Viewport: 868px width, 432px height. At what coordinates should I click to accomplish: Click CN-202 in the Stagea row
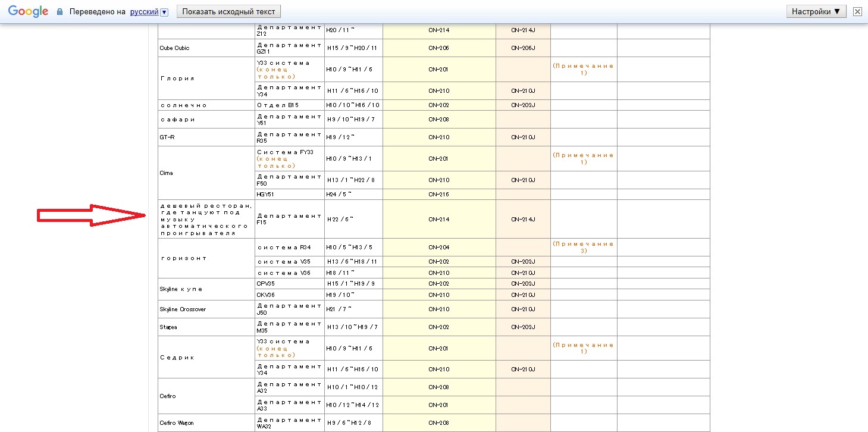pos(439,327)
